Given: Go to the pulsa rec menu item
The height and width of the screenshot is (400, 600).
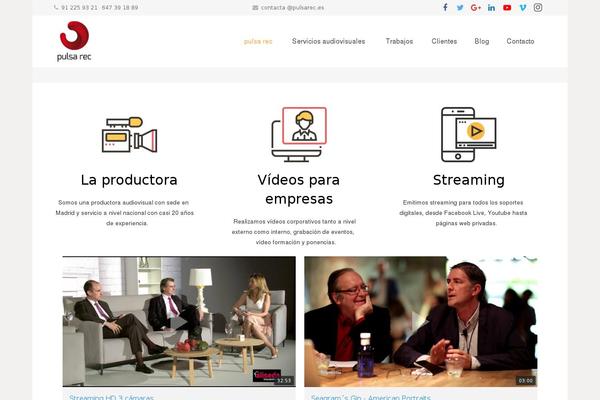Looking at the screenshot, I should pos(258,41).
